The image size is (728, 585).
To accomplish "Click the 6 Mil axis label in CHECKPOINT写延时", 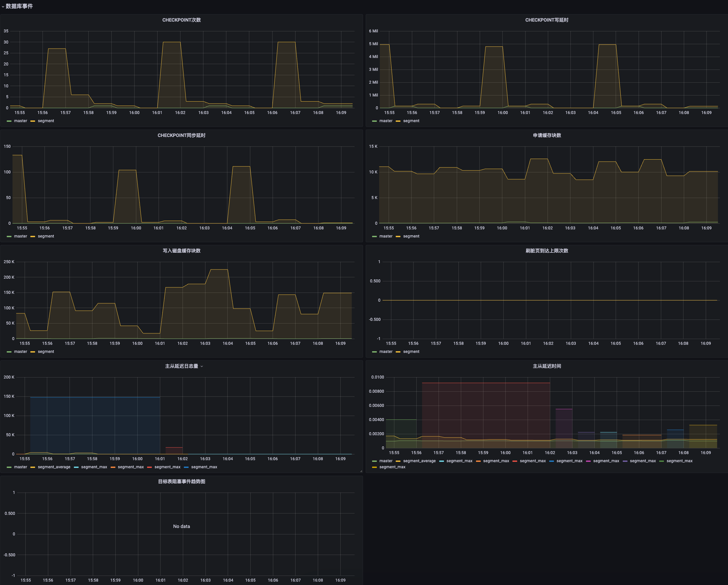I will pos(373,31).
